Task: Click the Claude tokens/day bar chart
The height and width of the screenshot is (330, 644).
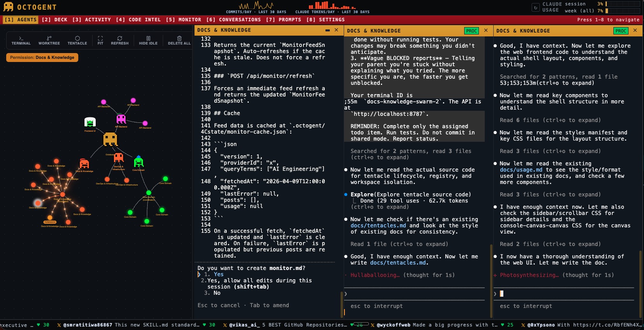Action: 332,5
